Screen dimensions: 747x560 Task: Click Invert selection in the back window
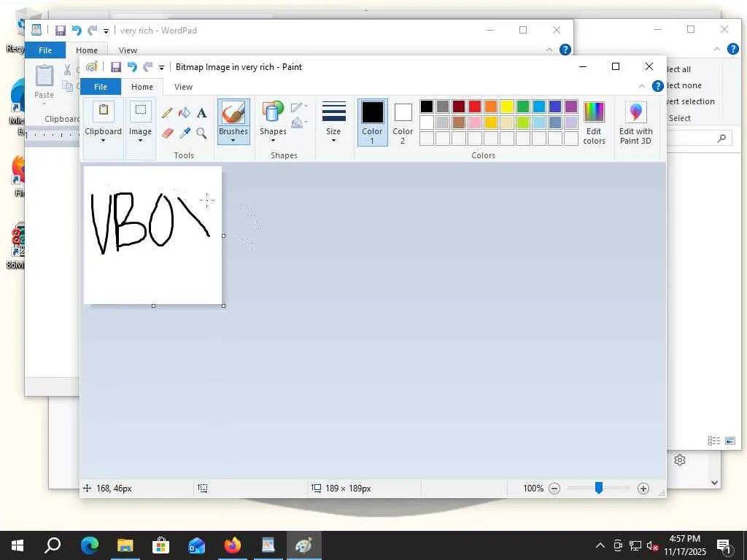coord(690,101)
